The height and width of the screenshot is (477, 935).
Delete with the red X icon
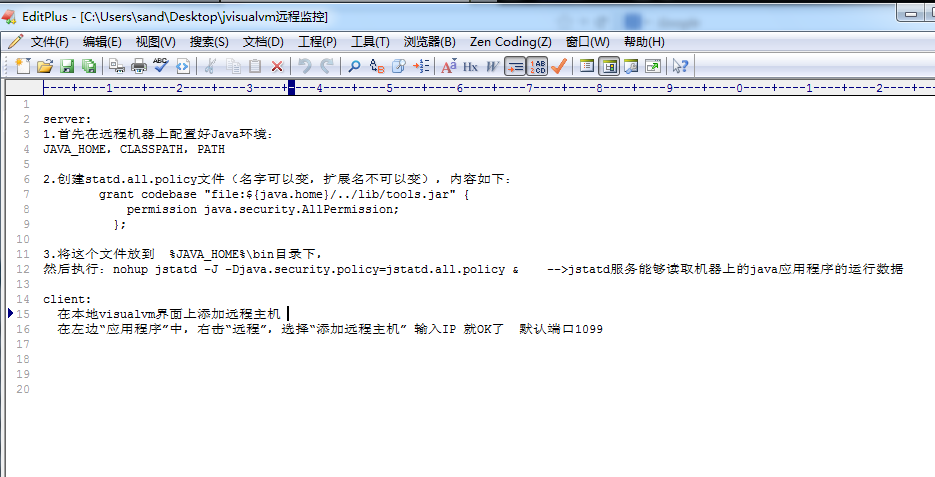[277, 66]
